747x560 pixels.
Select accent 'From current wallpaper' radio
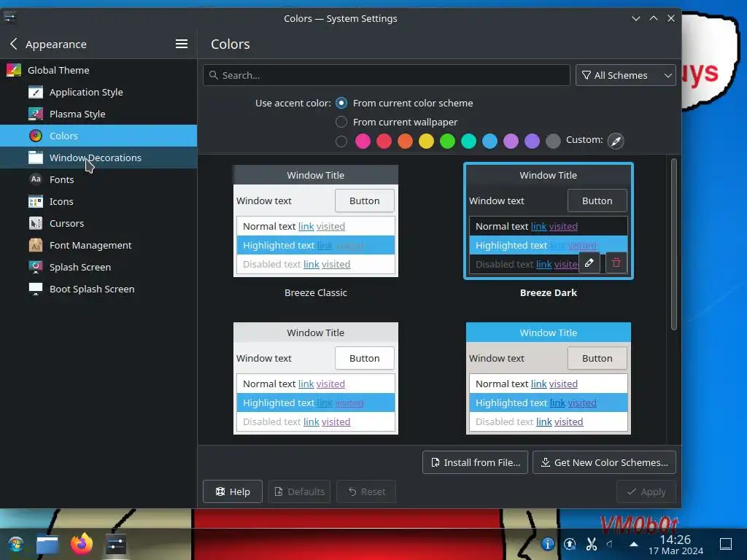pos(341,122)
